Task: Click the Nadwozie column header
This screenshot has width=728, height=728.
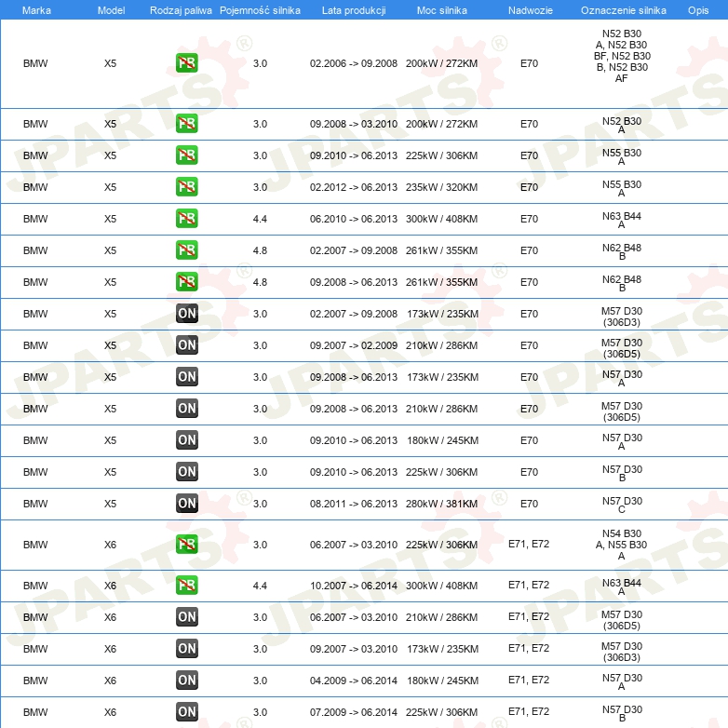Action: (531, 10)
